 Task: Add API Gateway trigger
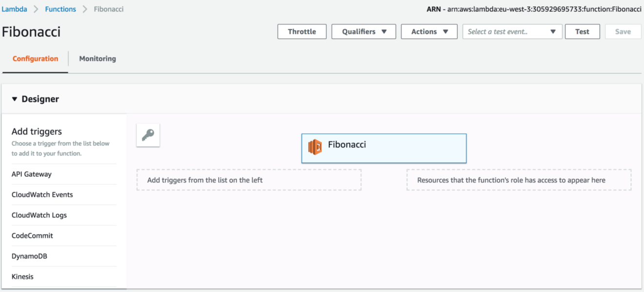(x=64, y=174)
